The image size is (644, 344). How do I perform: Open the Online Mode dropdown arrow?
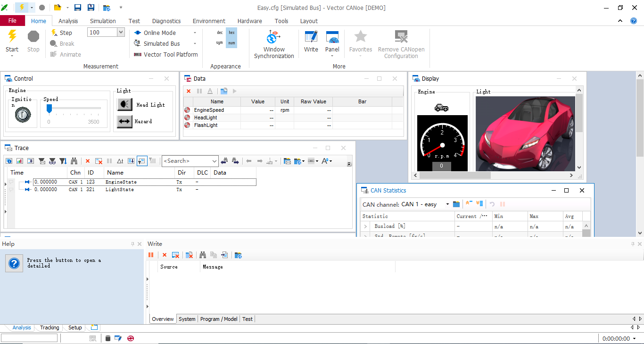195,33
